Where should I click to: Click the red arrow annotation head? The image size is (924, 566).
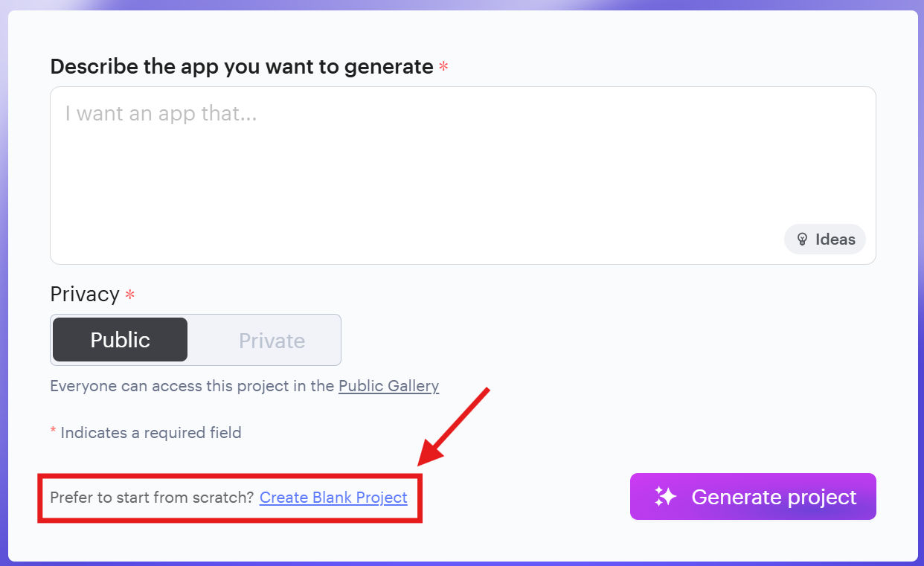click(429, 454)
